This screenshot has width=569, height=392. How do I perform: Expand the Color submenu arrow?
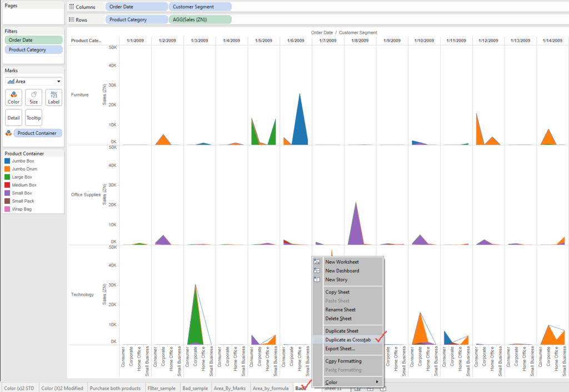(x=377, y=382)
